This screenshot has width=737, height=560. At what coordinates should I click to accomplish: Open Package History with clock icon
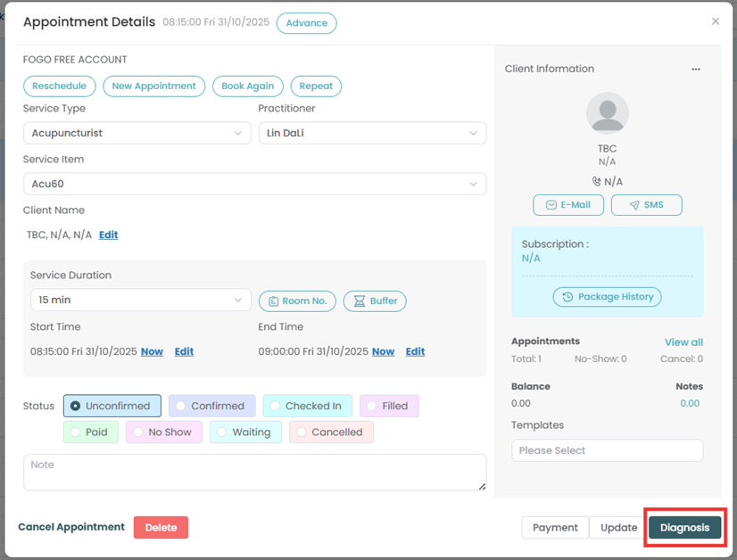607,297
